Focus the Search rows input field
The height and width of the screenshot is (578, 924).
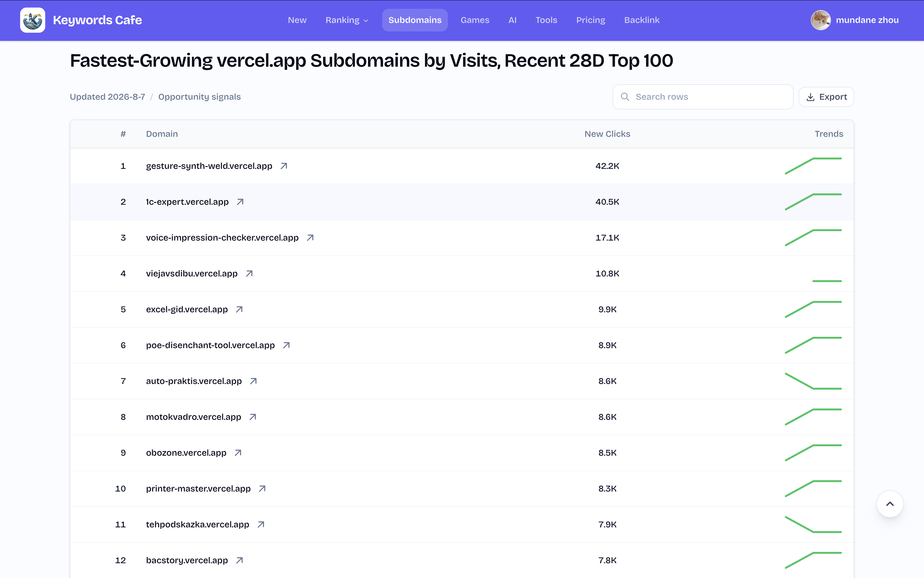[703, 97]
